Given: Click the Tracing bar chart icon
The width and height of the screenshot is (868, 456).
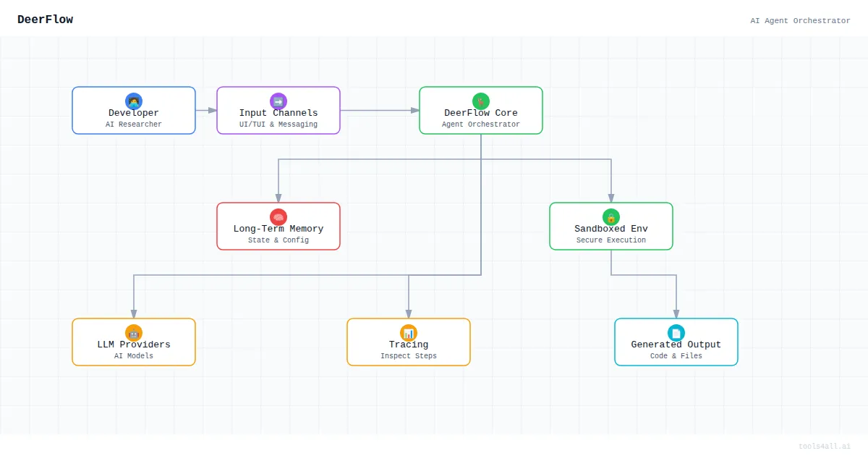Looking at the screenshot, I should pyautogui.click(x=409, y=333).
